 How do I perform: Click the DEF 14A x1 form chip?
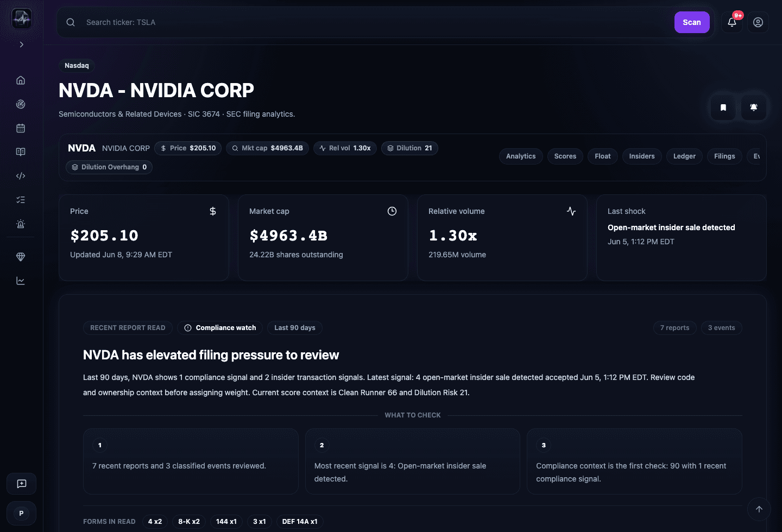pyautogui.click(x=300, y=522)
